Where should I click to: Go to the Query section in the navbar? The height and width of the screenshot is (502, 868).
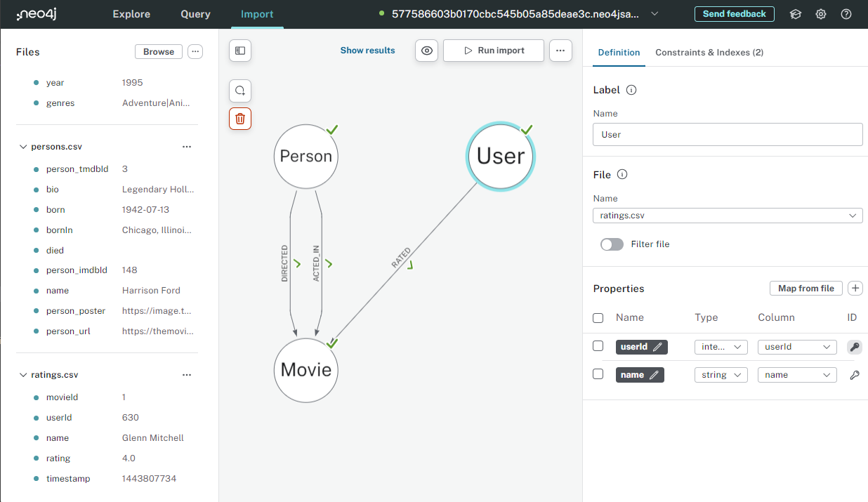coord(195,13)
